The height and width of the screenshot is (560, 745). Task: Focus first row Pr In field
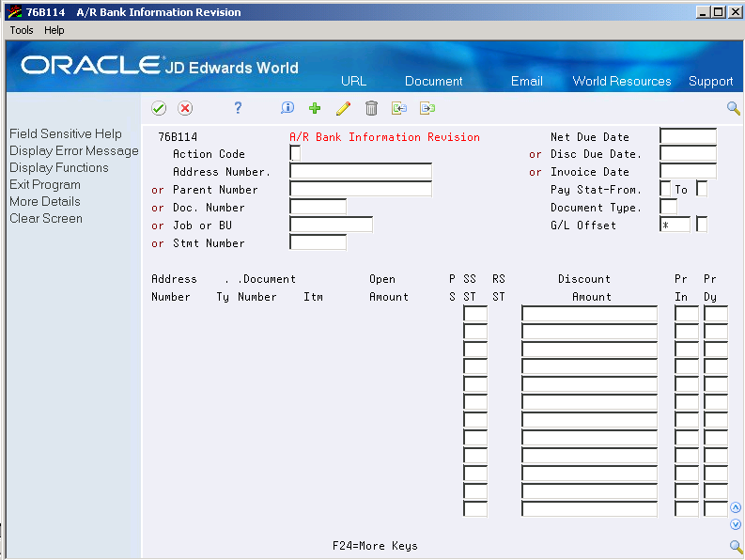[687, 314]
